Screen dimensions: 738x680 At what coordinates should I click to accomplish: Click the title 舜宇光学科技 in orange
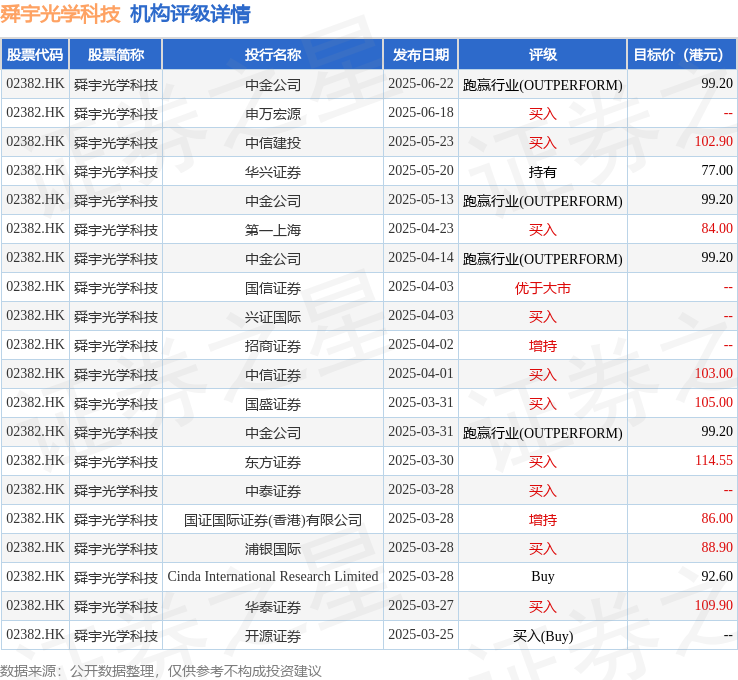pos(60,14)
